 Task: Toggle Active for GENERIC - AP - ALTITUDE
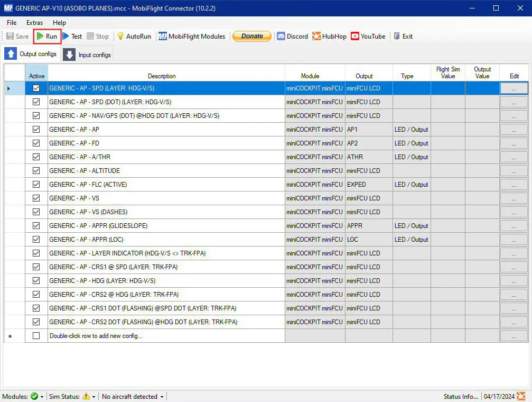coord(36,171)
